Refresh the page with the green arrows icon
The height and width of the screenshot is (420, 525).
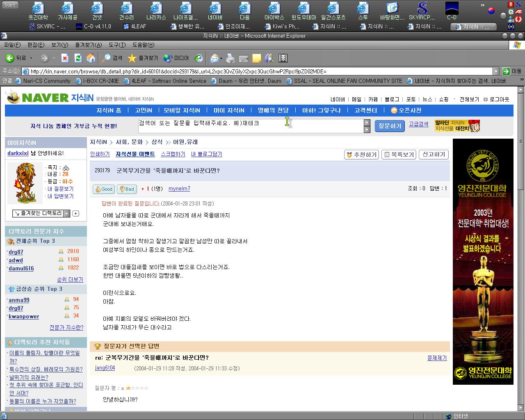point(78,58)
